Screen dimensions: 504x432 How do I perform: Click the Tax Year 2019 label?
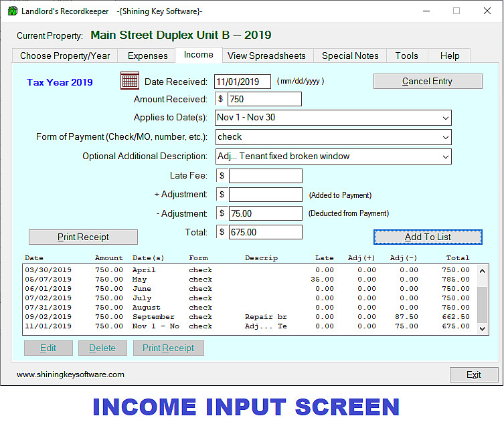[60, 82]
